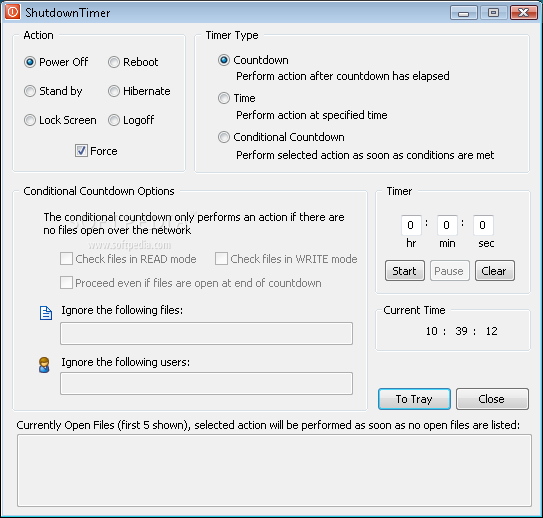Click the hr timer field
The image size is (543, 518).
pos(411,225)
